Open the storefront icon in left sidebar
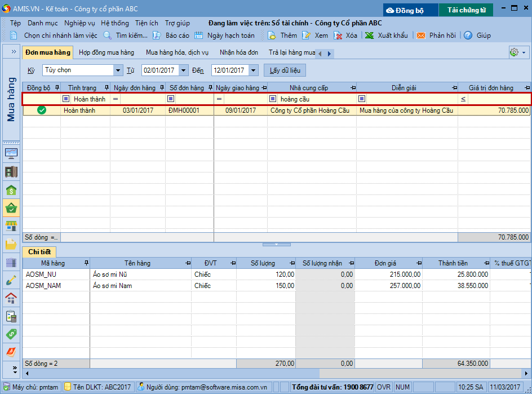 (x=11, y=226)
